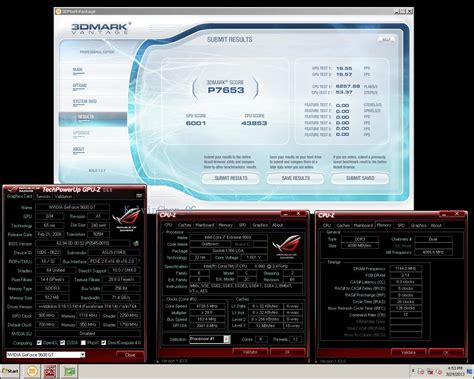The width and height of the screenshot is (474, 379).
Task: Open Caches tab in right CPU-Z window
Action: (x=343, y=225)
